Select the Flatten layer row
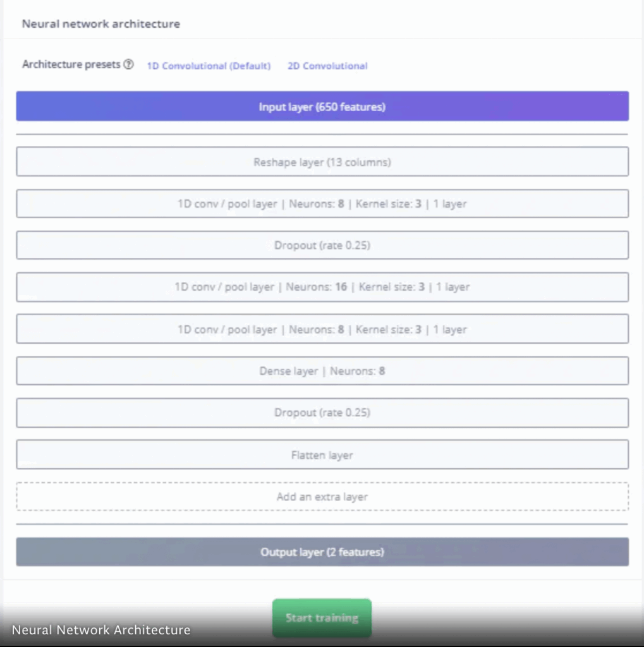Screen dimensions: 644x647 pos(322,455)
